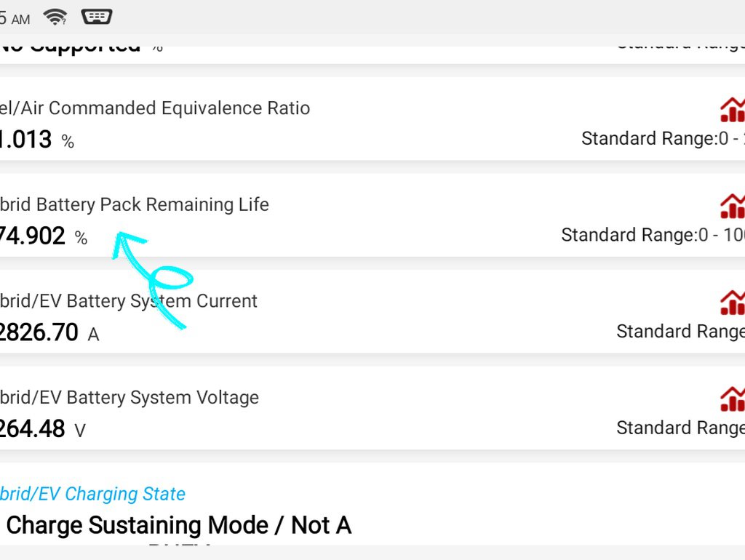Tap Standard Range text for Remaining Life
This screenshot has height=560, width=745.
(653, 235)
